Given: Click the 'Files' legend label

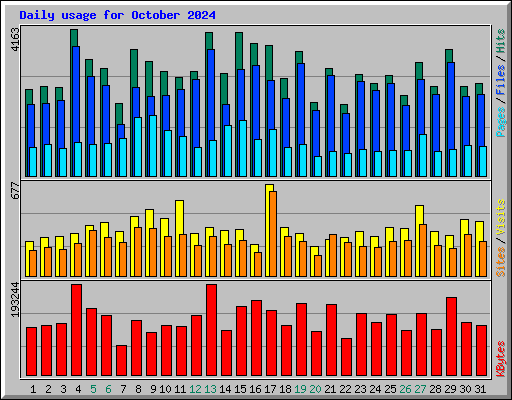Looking at the screenshot, I should coord(500,79).
